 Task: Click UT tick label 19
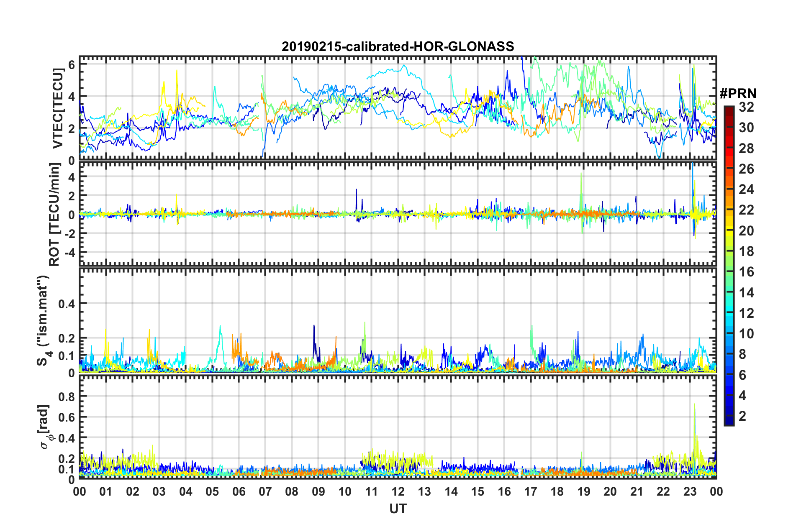[584, 491]
